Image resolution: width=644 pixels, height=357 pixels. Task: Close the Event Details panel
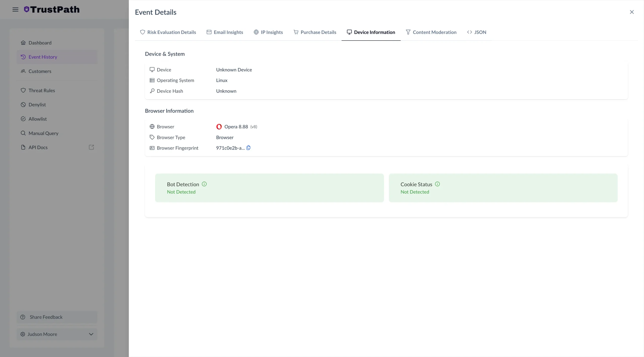coord(632,12)
